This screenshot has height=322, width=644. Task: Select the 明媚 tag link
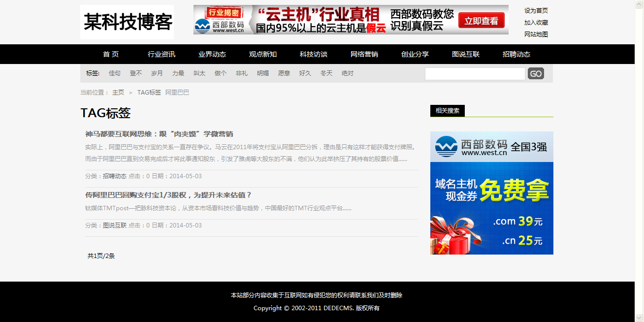pyautogui.click(x=262, y=73)
